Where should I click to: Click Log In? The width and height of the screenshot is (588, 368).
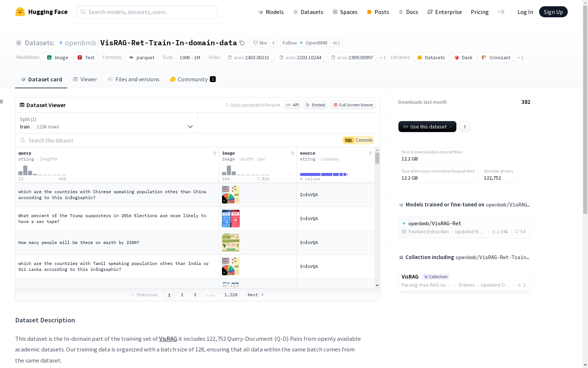point(525,12)
